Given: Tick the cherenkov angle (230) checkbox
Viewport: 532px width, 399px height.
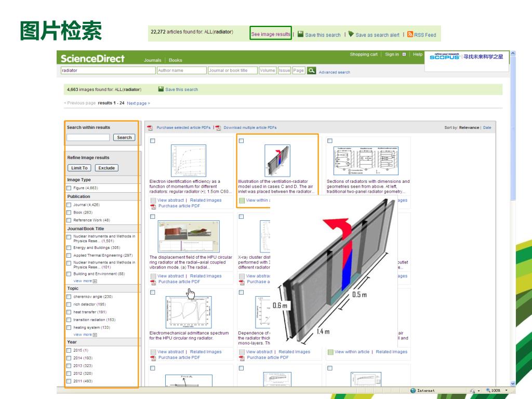Looking at the screenshot, I should (x=69, y=297).
